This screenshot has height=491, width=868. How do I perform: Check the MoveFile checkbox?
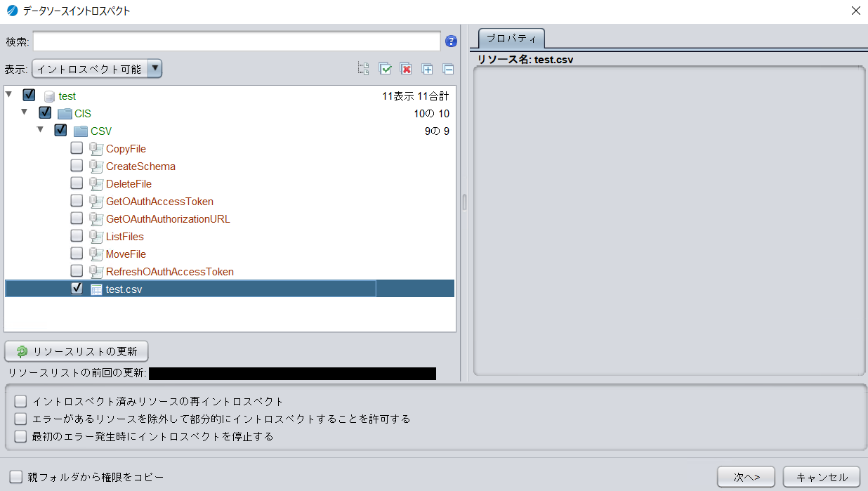[x=77, y=254]
